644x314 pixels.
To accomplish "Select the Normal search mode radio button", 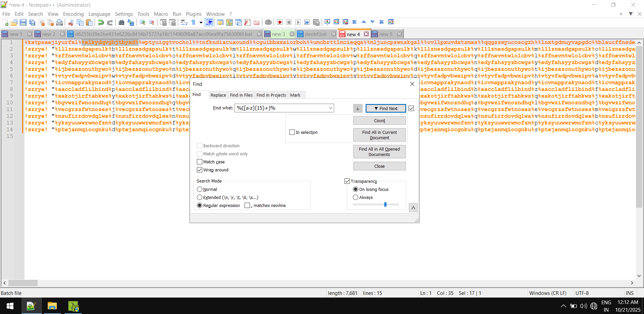I will click(200, 189).
